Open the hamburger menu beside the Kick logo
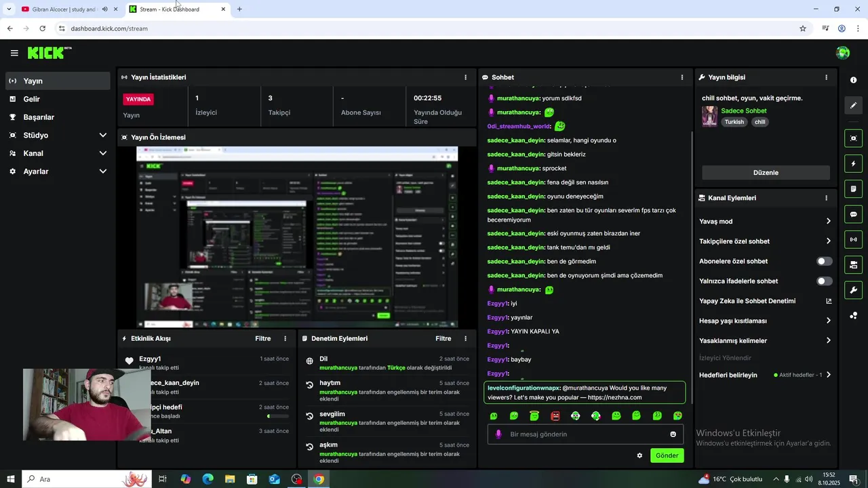This screenshot has height=488, width=868. [14, 53]
